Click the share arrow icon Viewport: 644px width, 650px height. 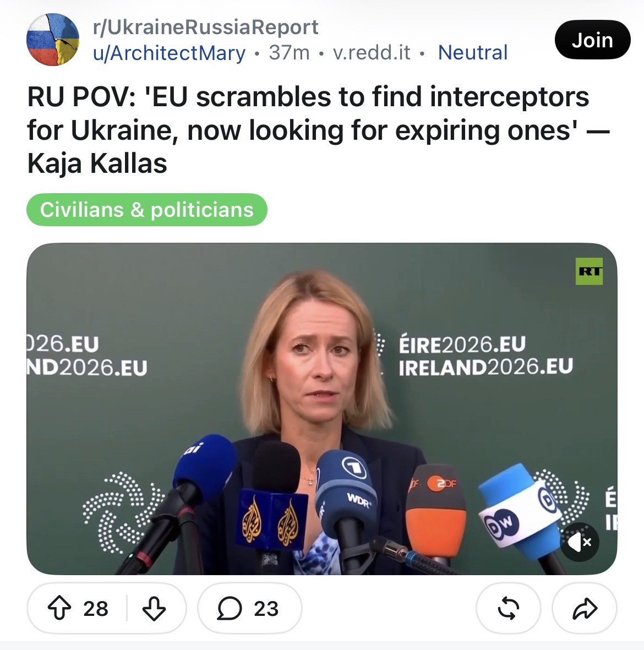tap(585, 608)
